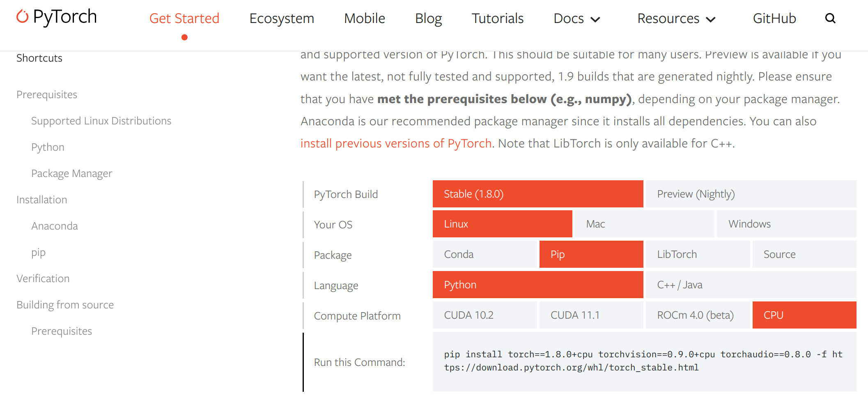Select the LibTorch package option
This screenshot has height=400, width=868.
[x=698, y=254]
